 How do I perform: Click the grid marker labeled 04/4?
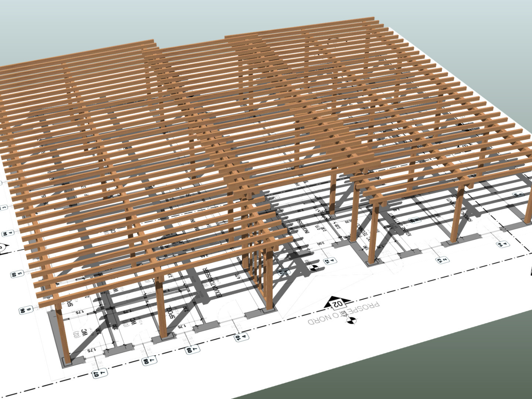click(7, 233)
